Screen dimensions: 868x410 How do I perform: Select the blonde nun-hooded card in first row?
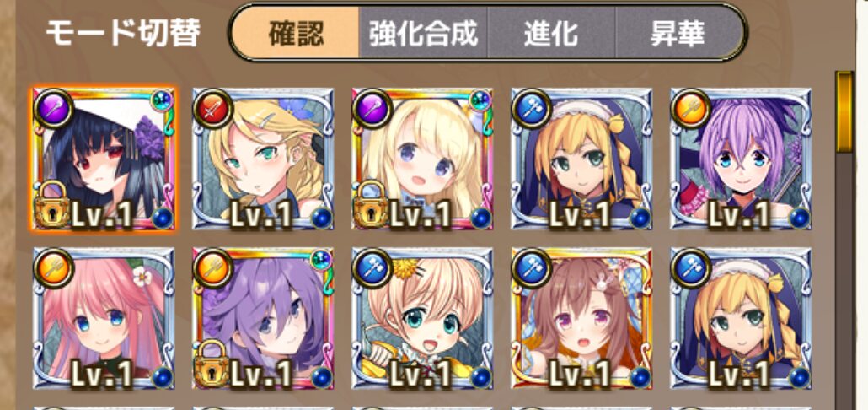coord(581,159)
